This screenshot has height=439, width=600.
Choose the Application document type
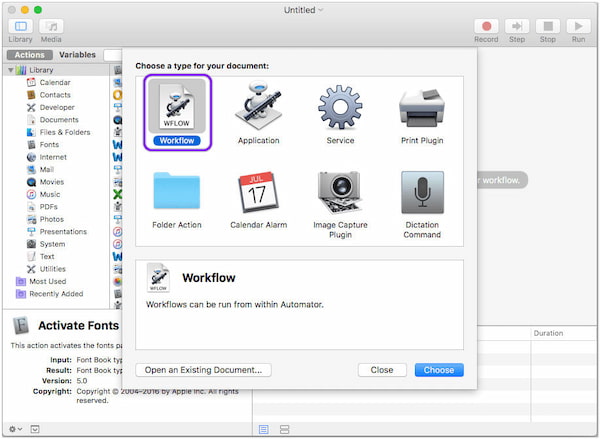[259, 113]
